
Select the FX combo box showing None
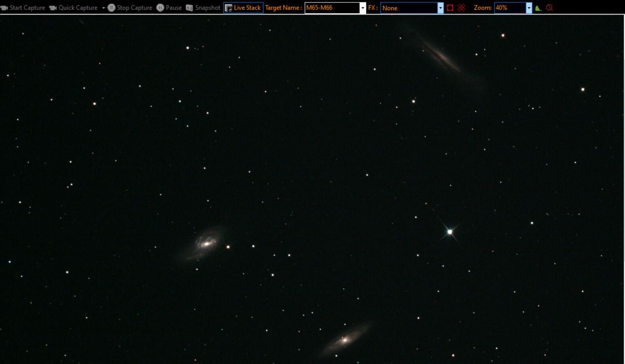(x=409, y=8)
